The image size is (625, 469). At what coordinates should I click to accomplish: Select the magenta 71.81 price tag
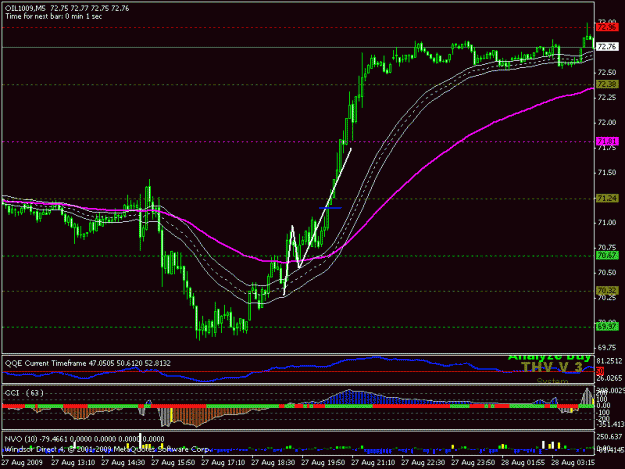607,141
